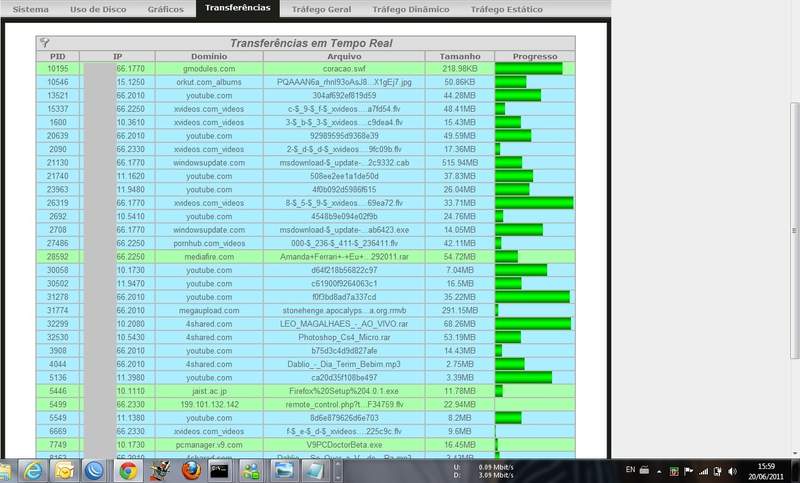Viewport: 800px width, 483px height.
Task: Sort by the PID column header
Action: [x=58, y=56]
